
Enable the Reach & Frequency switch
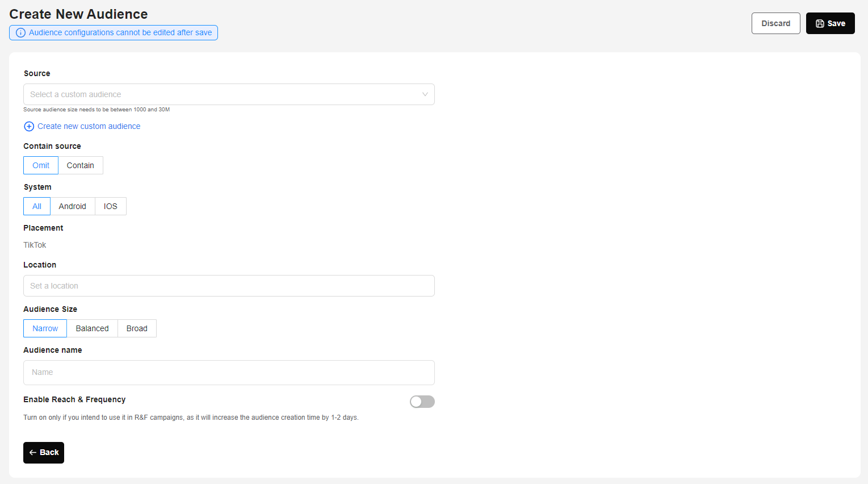pyautogui.click(x=422, y=402)
